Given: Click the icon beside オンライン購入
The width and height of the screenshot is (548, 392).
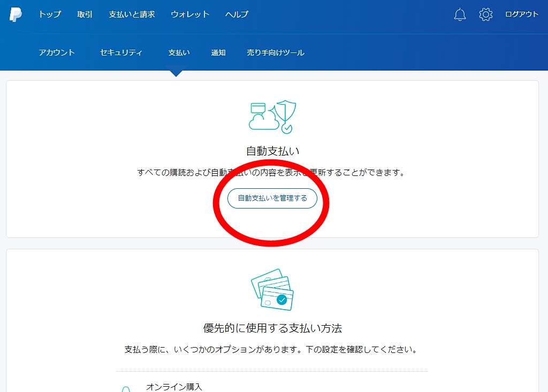Looking at the screenshot, I should point(125,389).
